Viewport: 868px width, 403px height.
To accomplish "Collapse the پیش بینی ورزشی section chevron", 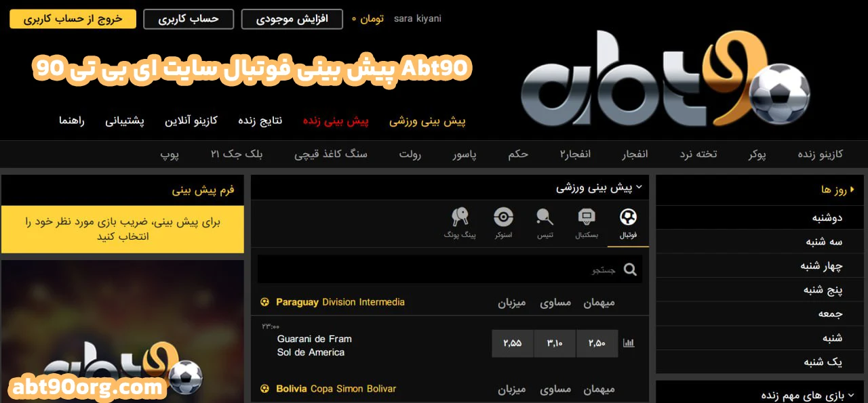I will pyautogui.click(x=639, y=187).
